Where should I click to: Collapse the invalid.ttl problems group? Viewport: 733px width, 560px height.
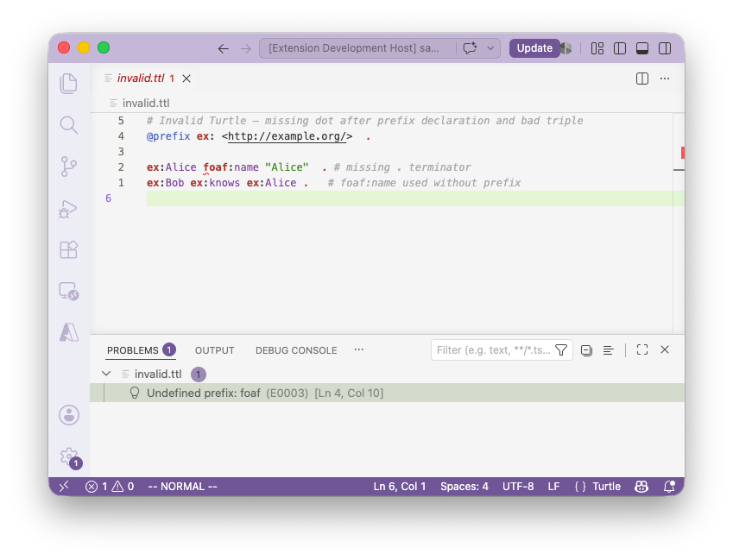(x=106, y=374)
